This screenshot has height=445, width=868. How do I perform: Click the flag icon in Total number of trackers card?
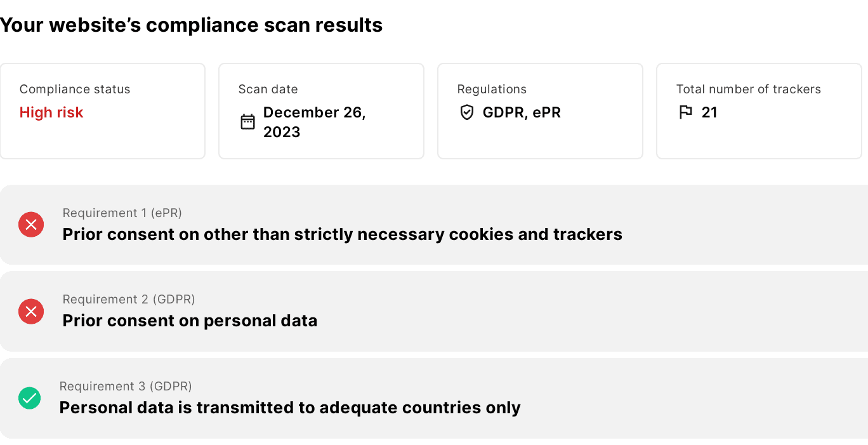tap(685, 112)
